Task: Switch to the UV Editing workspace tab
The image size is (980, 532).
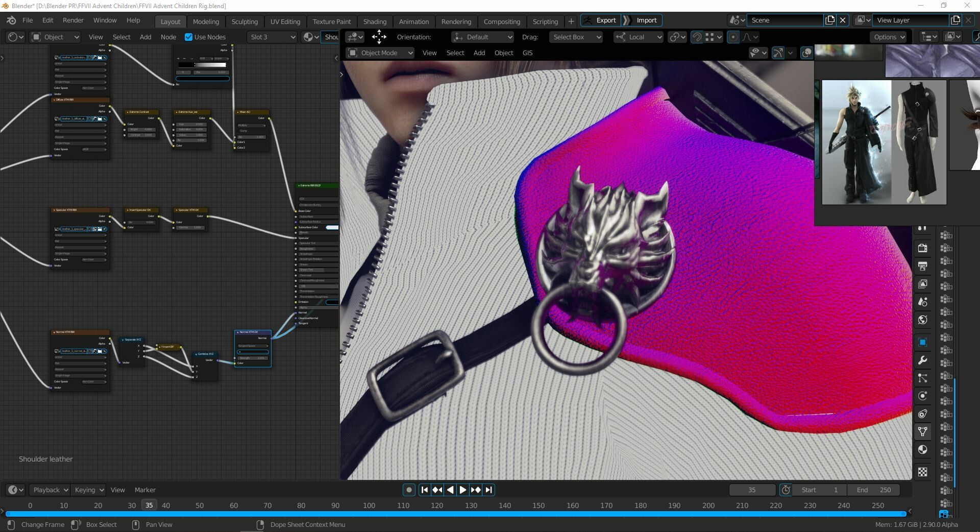Action: point(285,21)
